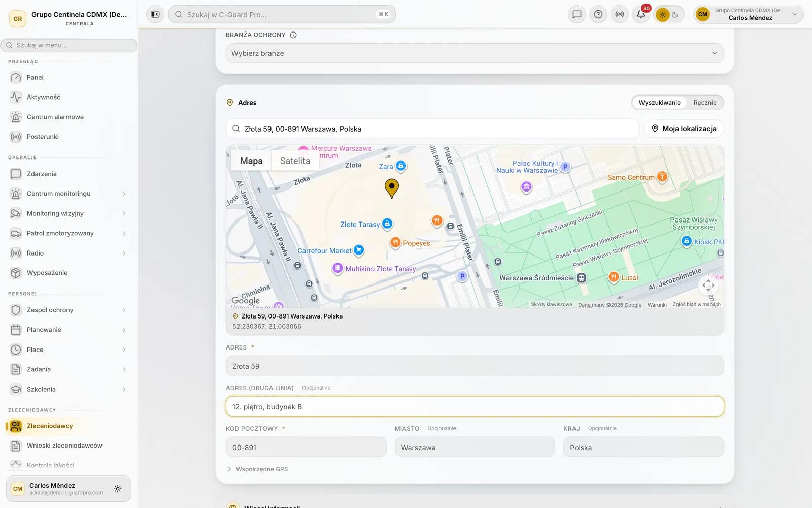Click the map camera pan control
The height and width of the screenshot is (508, 812).
point(708,285)
